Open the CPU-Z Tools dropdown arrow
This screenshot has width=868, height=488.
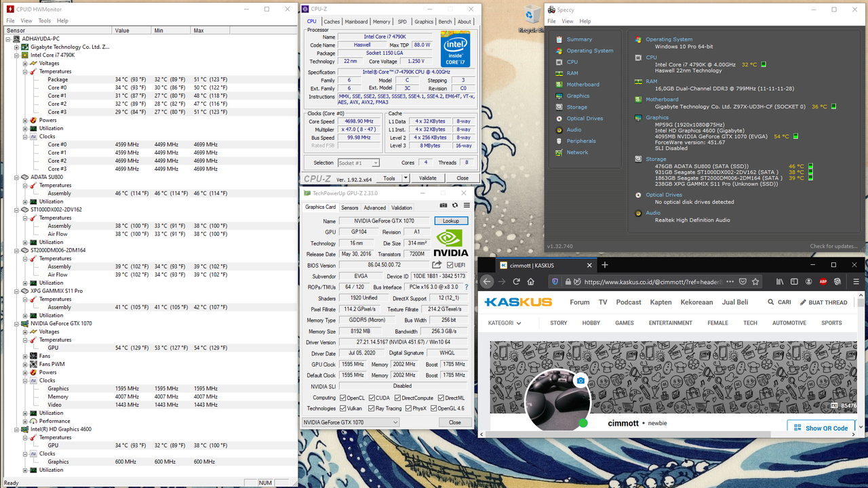[x=406, y=178]
